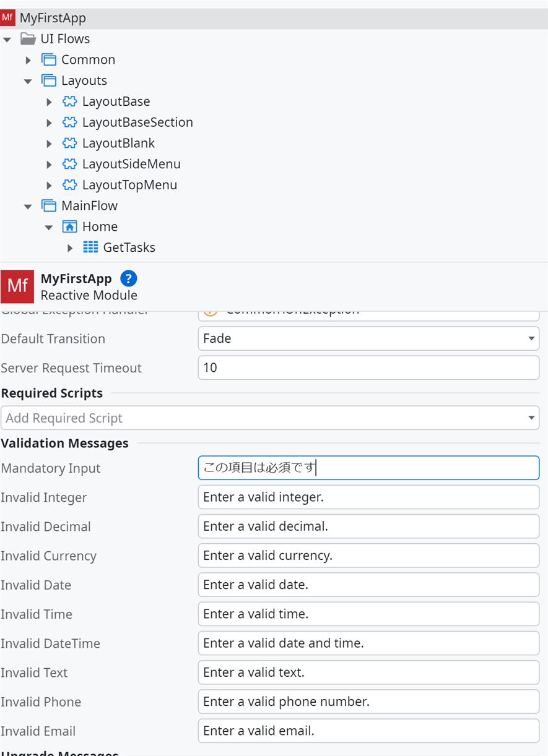
Task: Expand the LayoutBlank block
Action: point(49,144)
